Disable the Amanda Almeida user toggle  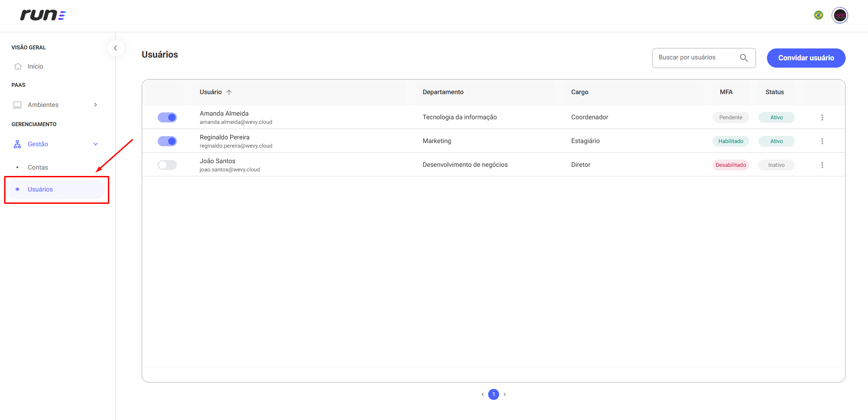tap(167, 117)
